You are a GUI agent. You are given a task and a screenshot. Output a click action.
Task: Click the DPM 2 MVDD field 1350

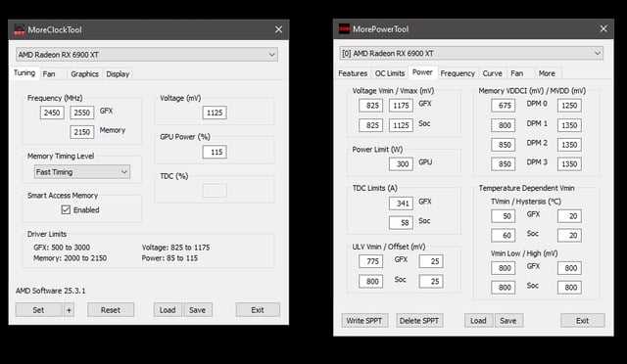[x=569, y=145]
